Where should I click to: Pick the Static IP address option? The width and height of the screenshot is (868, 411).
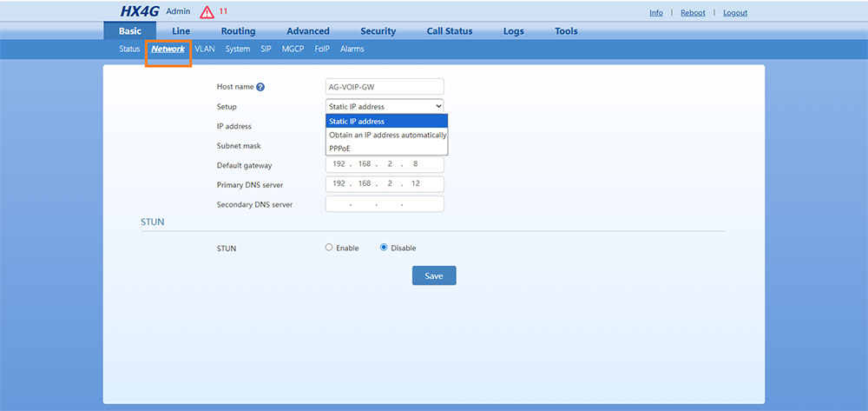387,122
